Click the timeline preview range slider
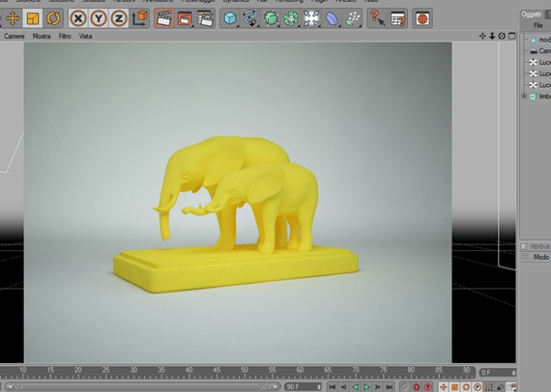This screenshot has width=551, height=392. coord(142,387)
